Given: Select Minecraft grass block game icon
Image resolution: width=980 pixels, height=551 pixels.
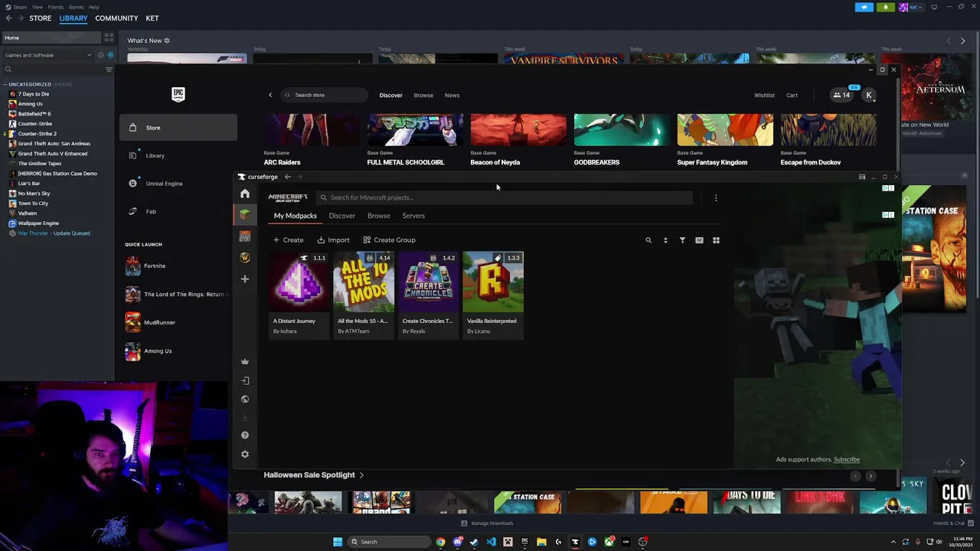Looking at the screenshot, I should point(245,214).
